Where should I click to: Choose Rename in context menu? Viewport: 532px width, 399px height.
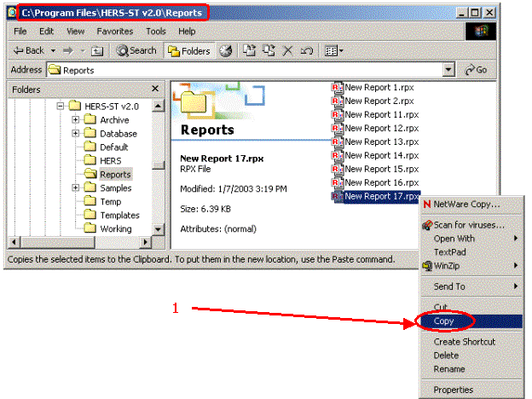[471, 369]
